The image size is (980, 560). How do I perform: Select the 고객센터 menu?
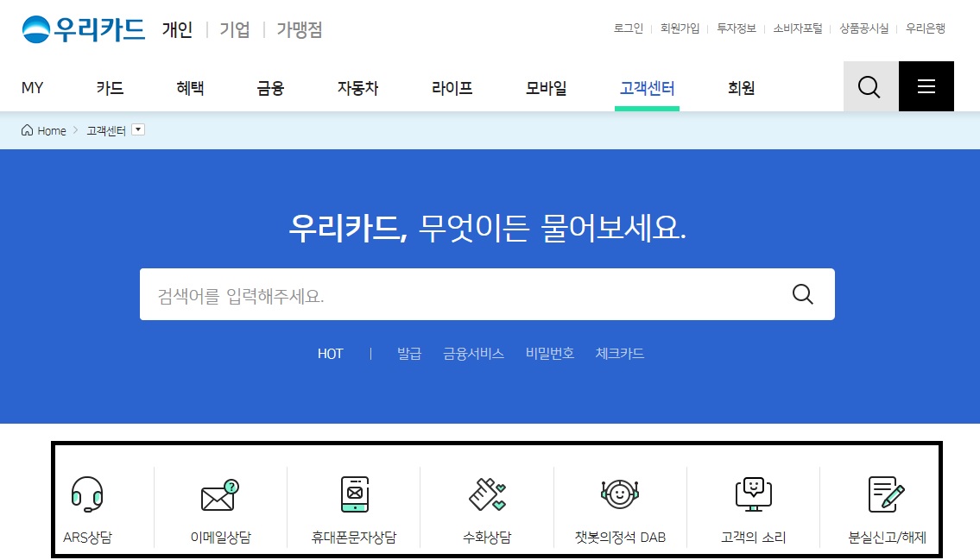click(647, 87)
